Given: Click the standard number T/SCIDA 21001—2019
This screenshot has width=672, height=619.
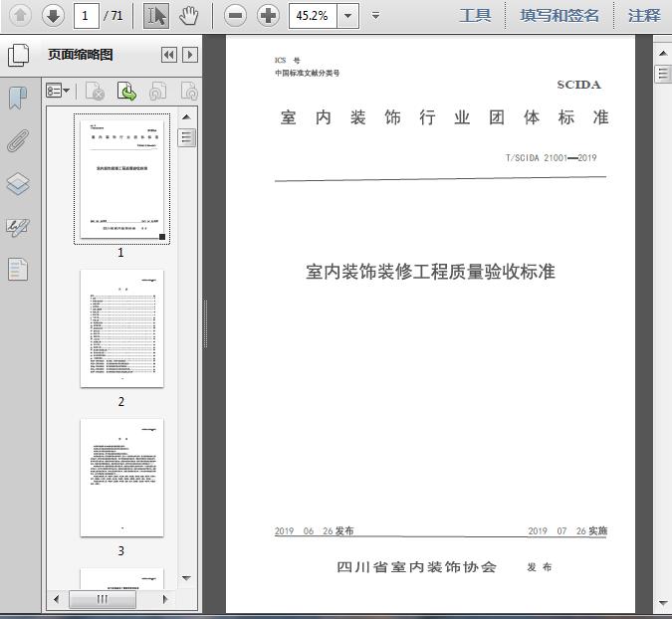Looking at the screenshot, I should (x=551, y=157).
